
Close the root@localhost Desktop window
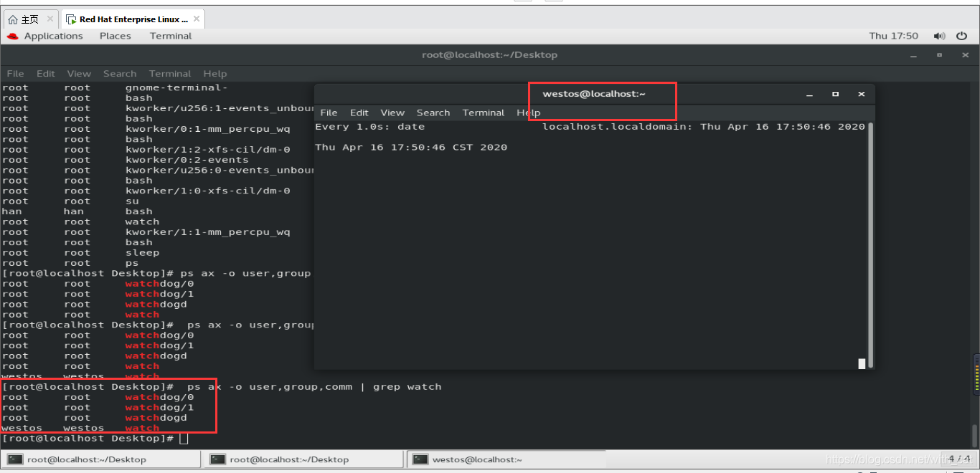click(964, 54)
